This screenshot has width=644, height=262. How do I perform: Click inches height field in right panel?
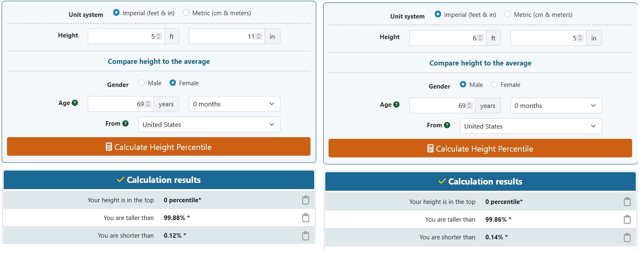548,38
